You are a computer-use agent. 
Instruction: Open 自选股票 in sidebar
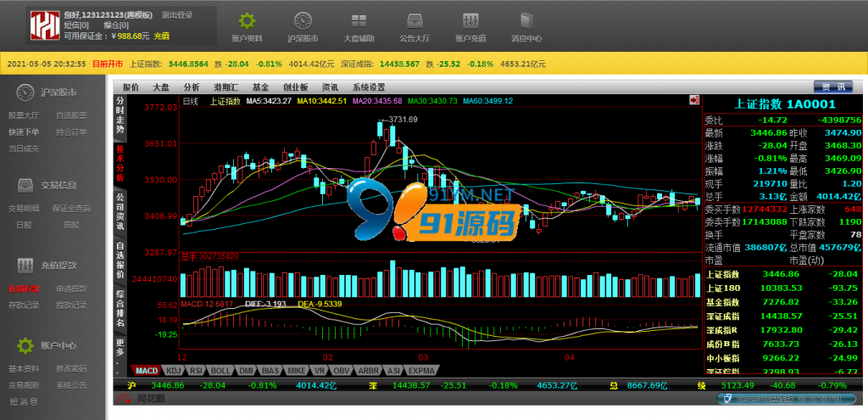click(x=71, y=115)
